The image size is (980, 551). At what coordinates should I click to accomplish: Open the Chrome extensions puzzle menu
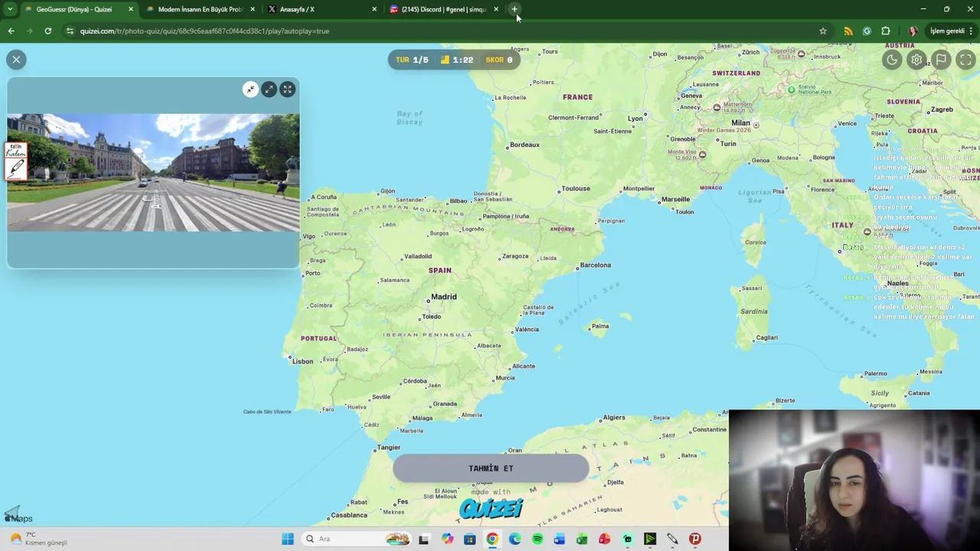[x=886, y=31]
